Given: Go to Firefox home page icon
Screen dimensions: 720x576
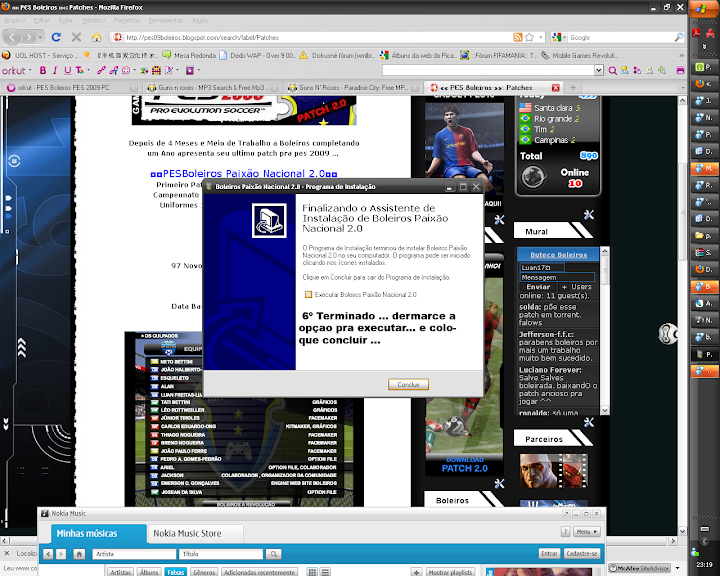Looking at the screenshot, I should 96,37.
